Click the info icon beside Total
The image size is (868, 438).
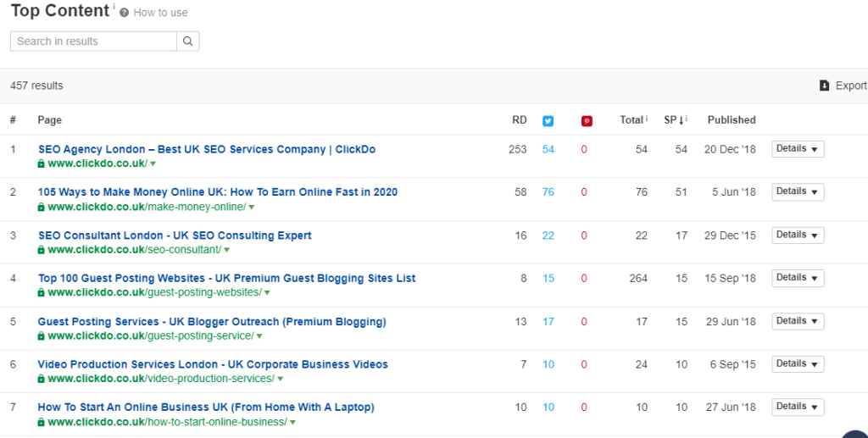[647, 119]
